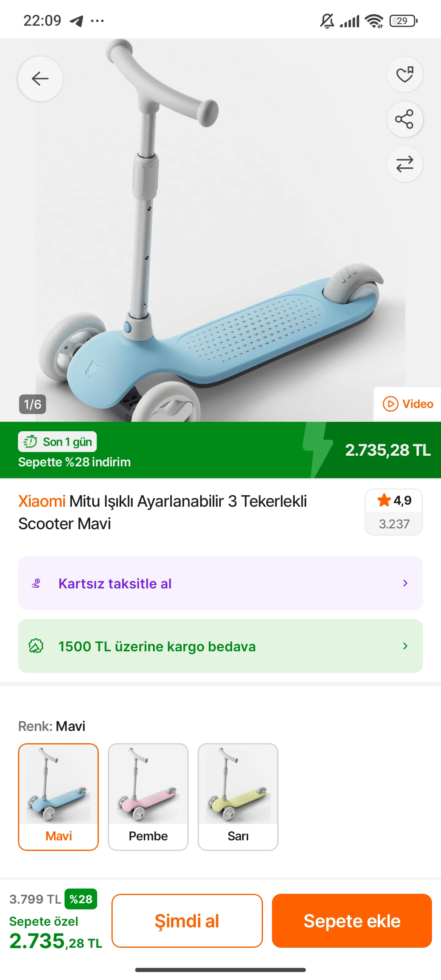This screenshot has height=980, width=441.
Task: Play the product Video
Action: (x=408, y=404)
